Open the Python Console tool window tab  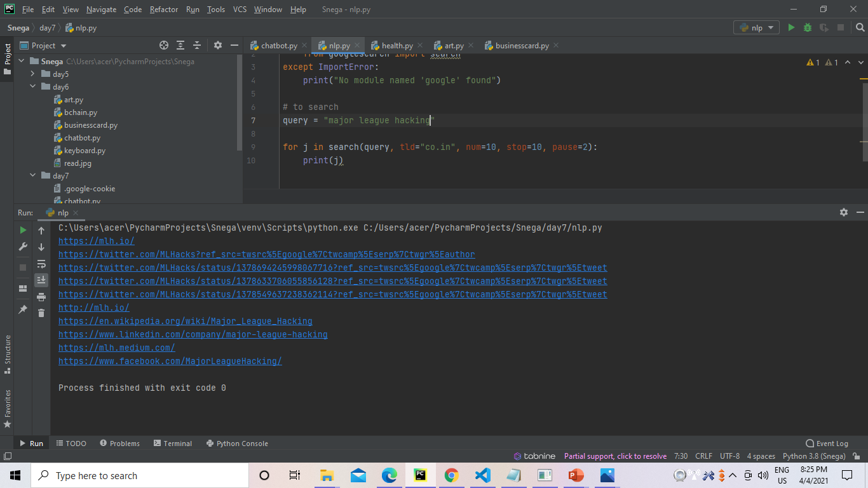pyautogui.click(x=237, y=444)
